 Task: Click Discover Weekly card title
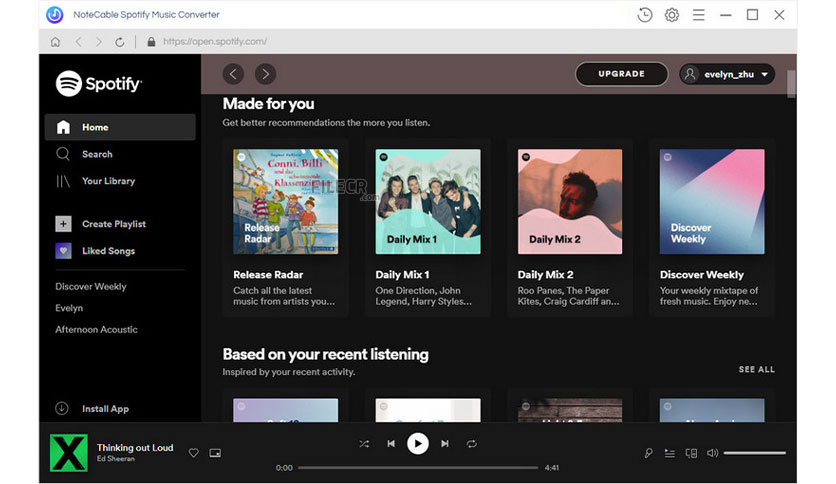(702, 275)
